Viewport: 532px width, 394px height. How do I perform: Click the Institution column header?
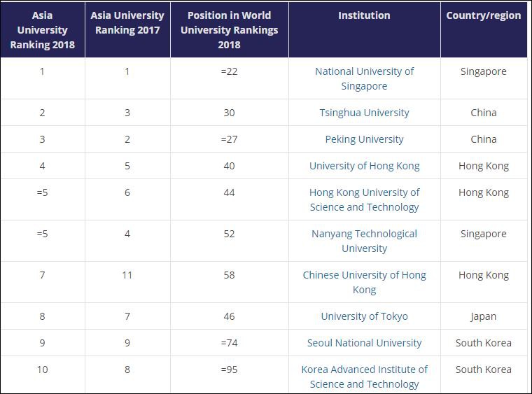point(364,15)
